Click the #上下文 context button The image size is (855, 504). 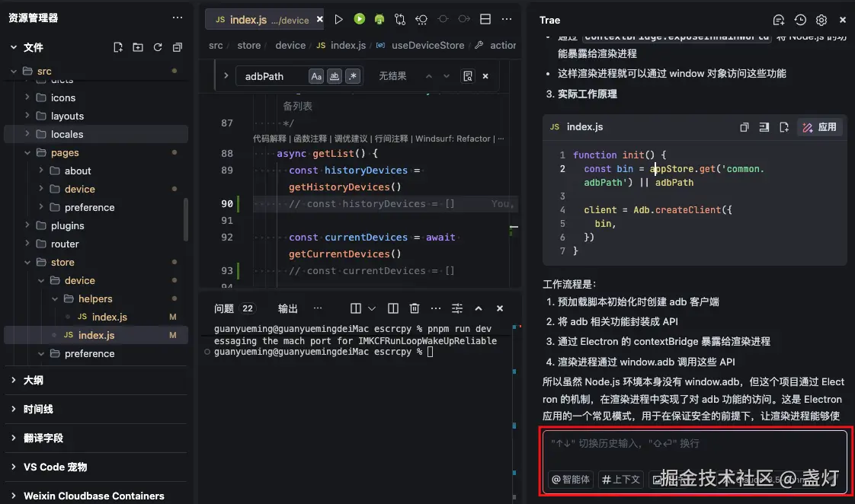tap(620, 480)
